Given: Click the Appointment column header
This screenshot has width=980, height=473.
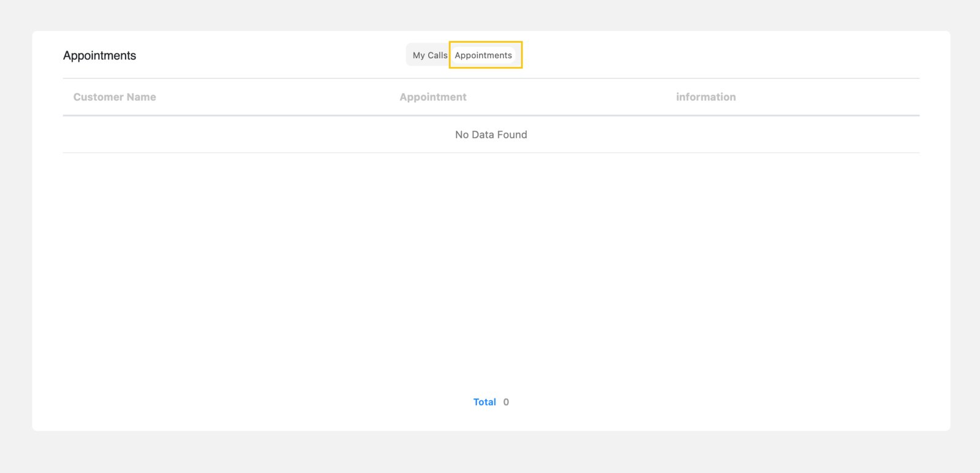Looking at the screenshot, I should (432, 97).
